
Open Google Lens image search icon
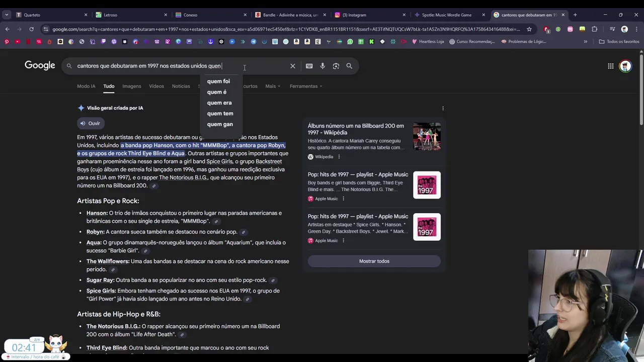[x=336, y=66]
